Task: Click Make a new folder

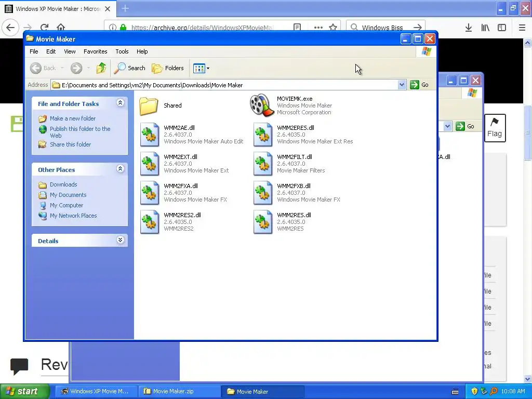Action: pos(73,118)
